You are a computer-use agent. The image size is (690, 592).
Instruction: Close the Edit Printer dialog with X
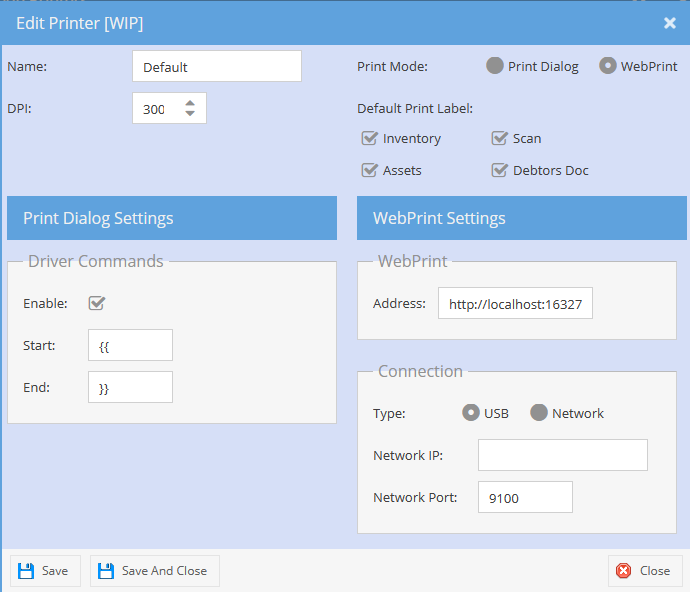(x=669, y=23)
